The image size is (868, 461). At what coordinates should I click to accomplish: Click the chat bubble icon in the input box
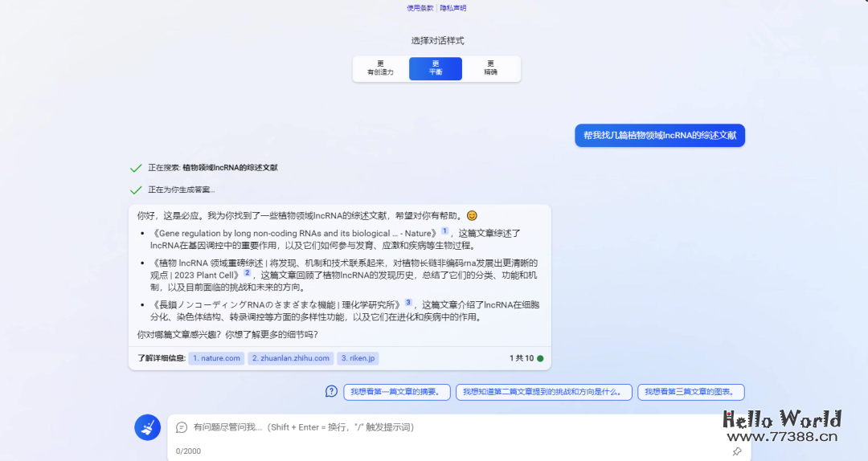182,427
